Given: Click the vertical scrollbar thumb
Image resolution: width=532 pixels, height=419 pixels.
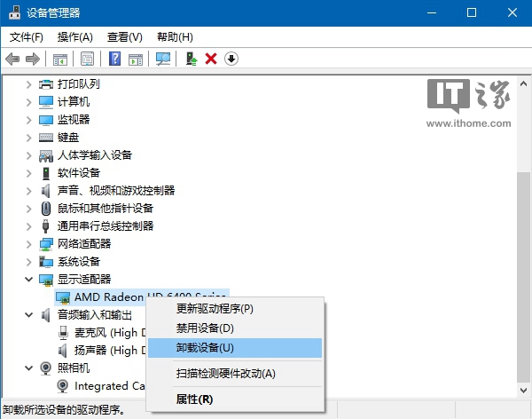Looking at the screenshot, I should pyautogui.click(x=523, y=277).
